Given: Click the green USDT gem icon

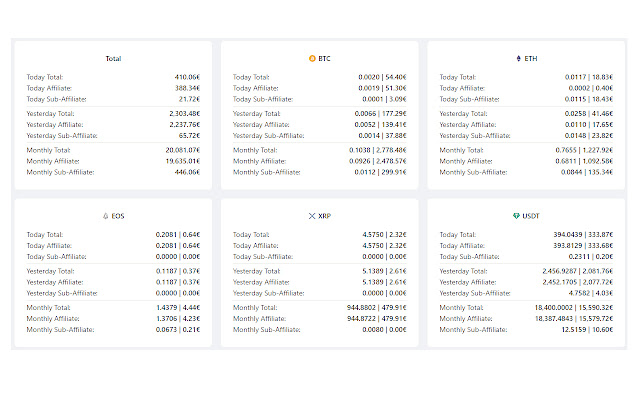Looking at the screenshot, I should [x=516, y=216].
